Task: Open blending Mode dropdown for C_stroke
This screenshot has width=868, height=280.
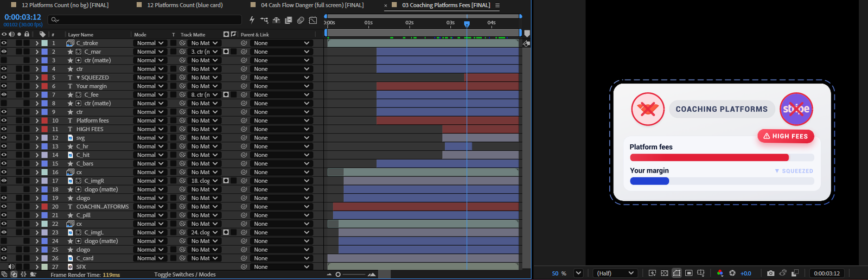Action: tap(149, 43)
